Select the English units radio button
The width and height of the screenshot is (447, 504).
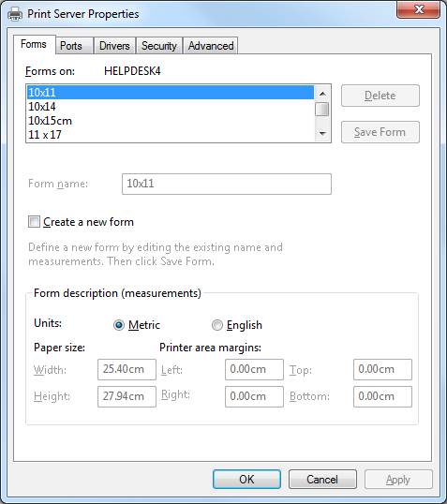(217, 325)
